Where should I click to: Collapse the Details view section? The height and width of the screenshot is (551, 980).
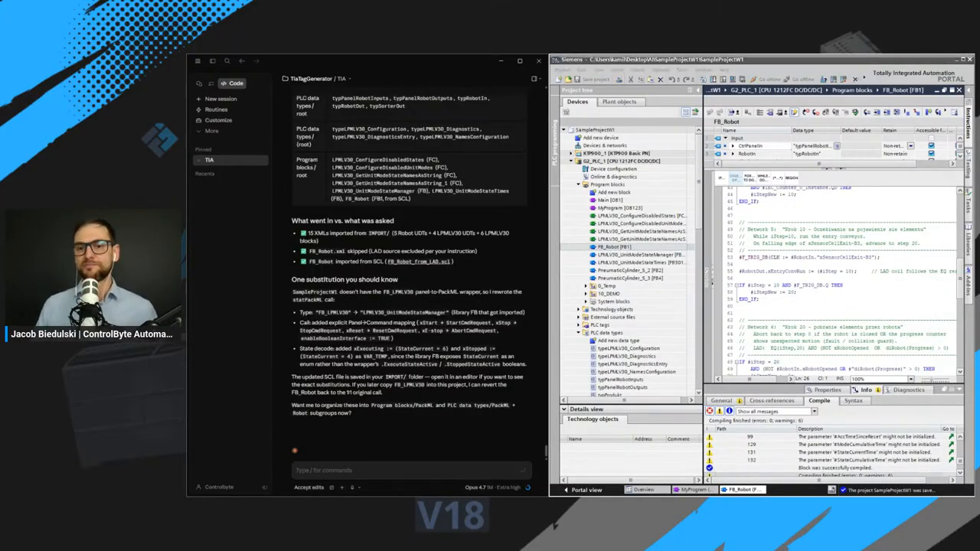564,409
